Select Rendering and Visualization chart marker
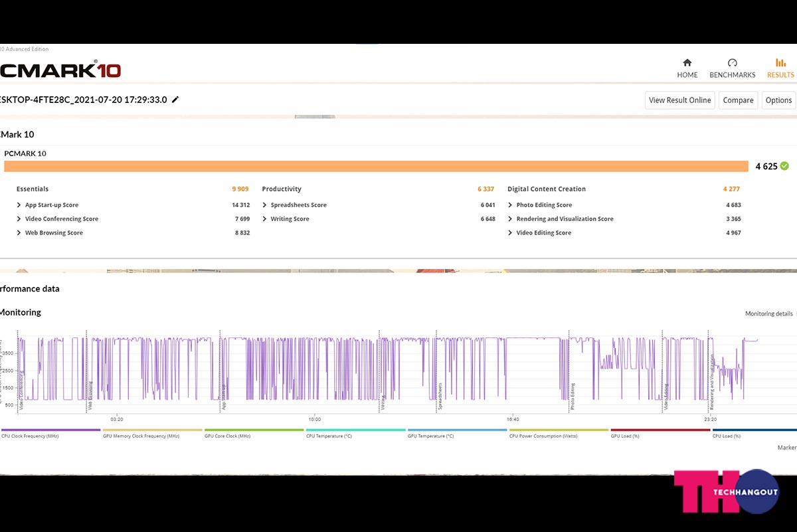The width and height of the screenshot is (797, 532). point(712,383)
